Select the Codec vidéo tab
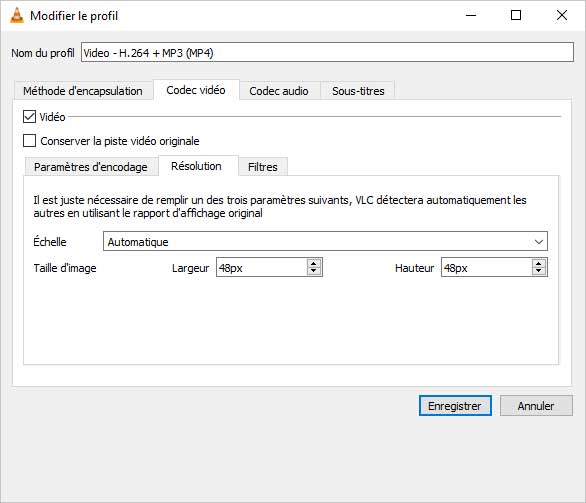Viewport: 586px width, 503px height. pyautogui.click(x=196, y=90)
